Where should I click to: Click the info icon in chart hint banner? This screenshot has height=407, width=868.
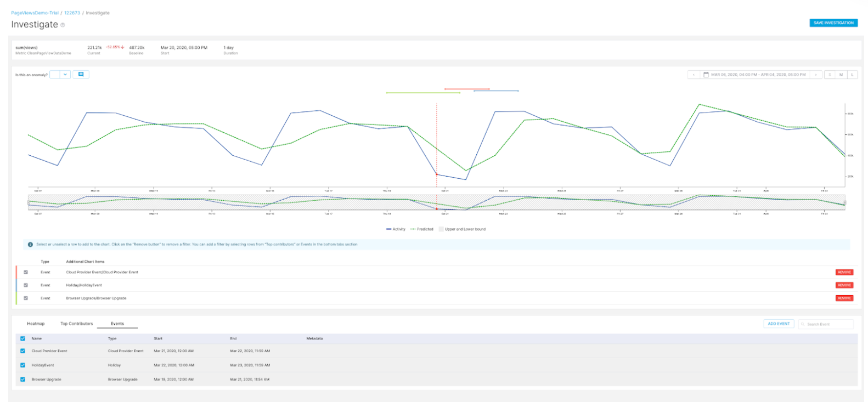pyautogui.click(x=30, y=245)
